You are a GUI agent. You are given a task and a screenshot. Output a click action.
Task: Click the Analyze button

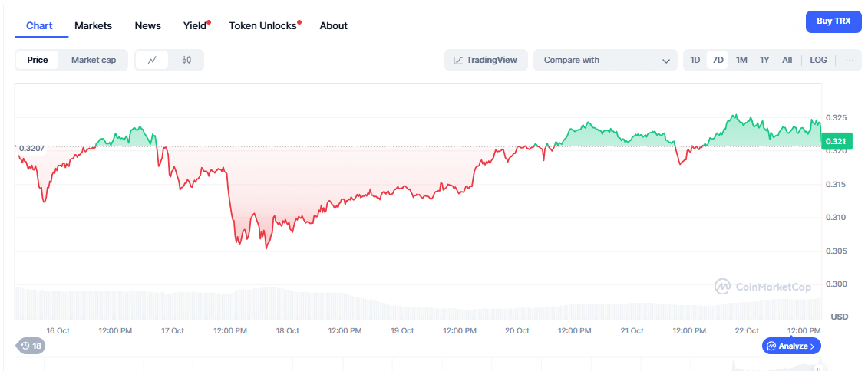[x=791, y=346]
